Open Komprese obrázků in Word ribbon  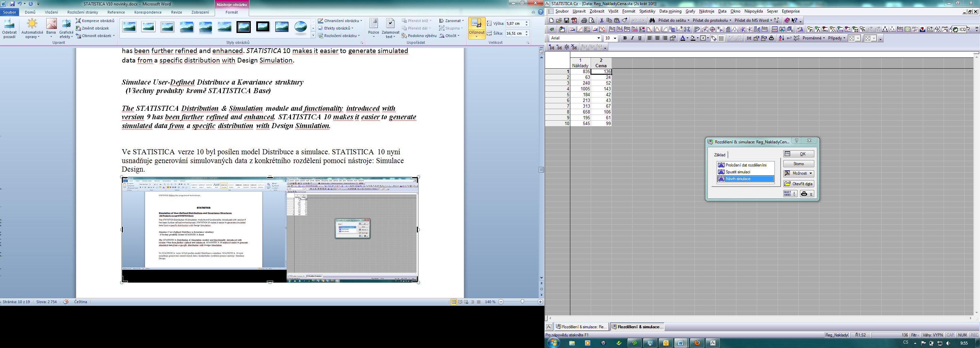(95, 20)
